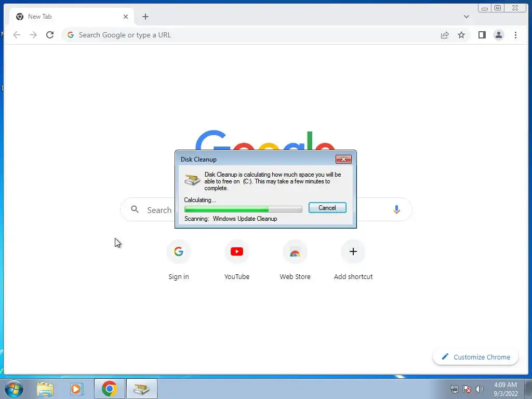Switch to Chrome in the taskbar
The width and height of the screenshot is (532, 399).
click(x=109, y=389)
